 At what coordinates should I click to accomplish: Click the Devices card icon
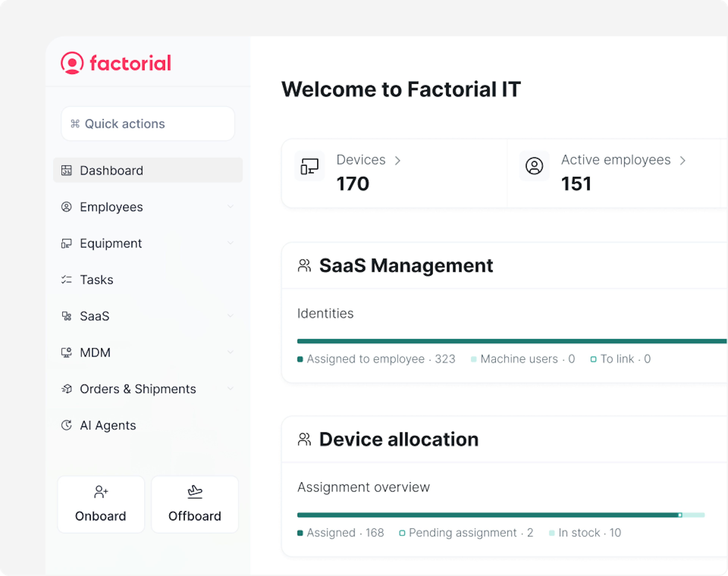[309, 166]
